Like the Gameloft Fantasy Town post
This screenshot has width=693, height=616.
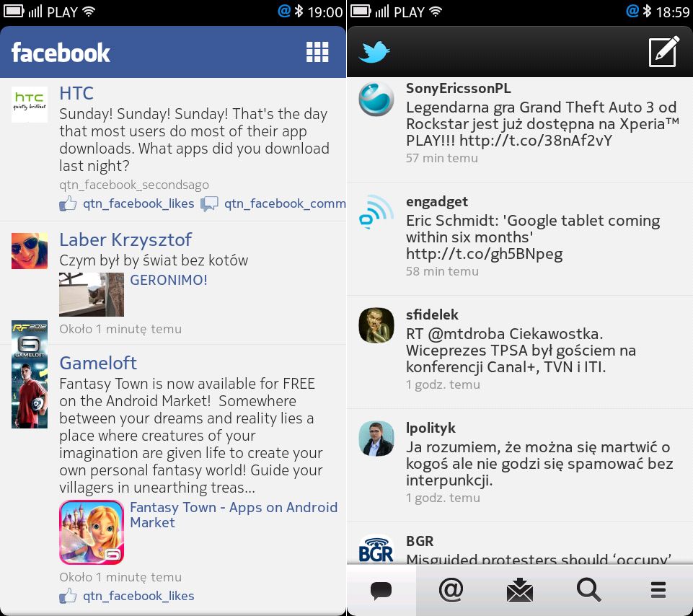click(x=127, y=596)
